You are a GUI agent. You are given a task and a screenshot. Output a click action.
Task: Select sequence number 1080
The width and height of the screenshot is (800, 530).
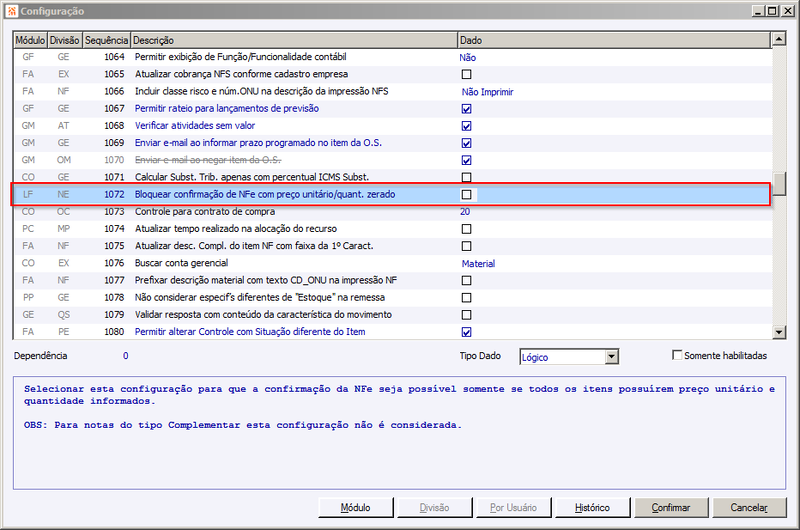point(114,332)
